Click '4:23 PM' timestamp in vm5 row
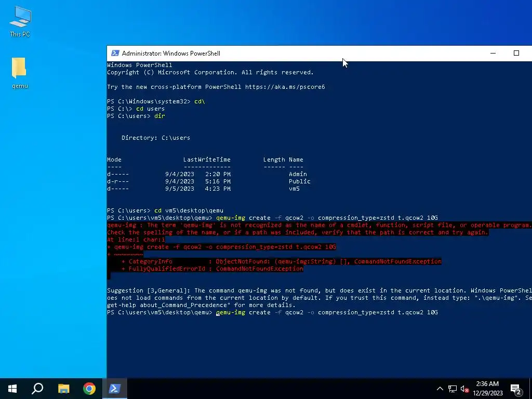Screen dimensions: 532x399 click(218, 189)
